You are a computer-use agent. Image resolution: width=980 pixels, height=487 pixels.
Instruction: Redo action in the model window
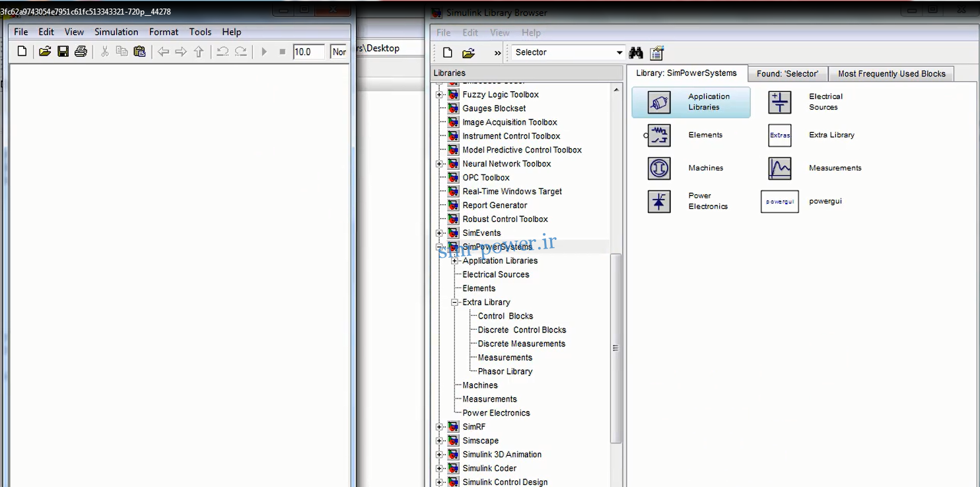240,52
